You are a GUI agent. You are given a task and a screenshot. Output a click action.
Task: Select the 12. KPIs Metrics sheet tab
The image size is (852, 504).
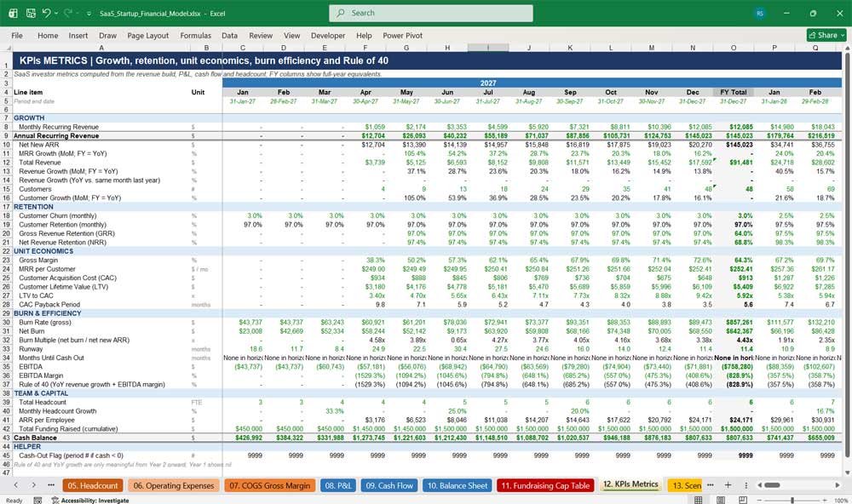tap(630, 484)
